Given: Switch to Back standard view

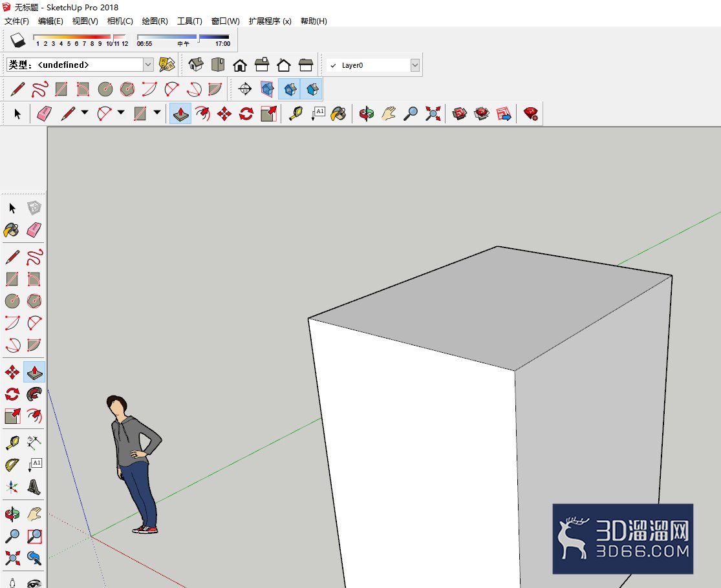Looking at the screenshot, I should (x=284, y=65).
